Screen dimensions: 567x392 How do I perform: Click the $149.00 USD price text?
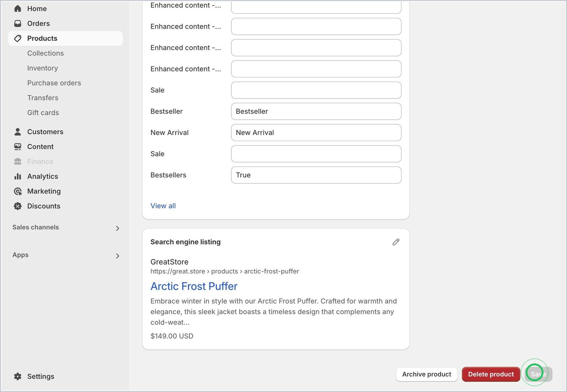(172, 336)
